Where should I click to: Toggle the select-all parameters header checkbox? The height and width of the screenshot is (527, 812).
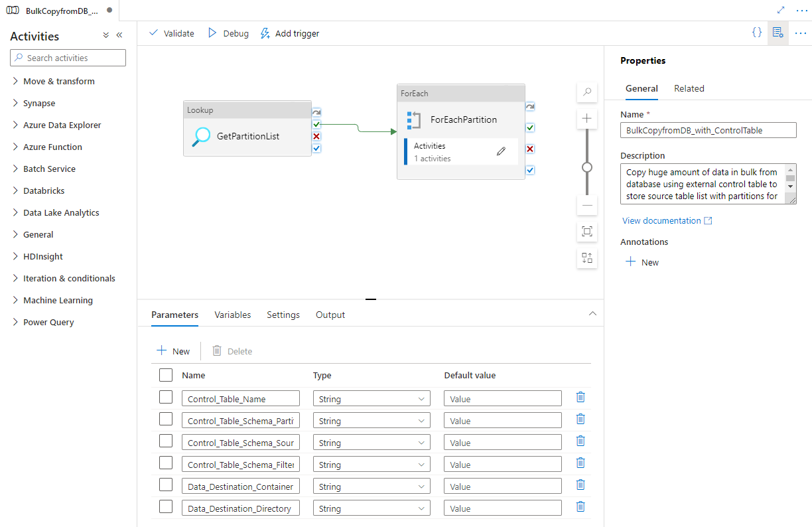coord(166,375)
